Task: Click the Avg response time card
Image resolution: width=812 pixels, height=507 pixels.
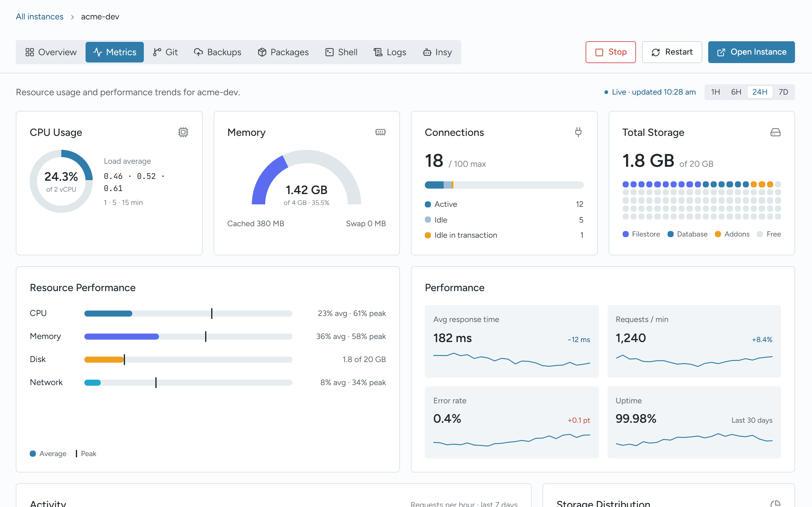Action: click(512, 341)
